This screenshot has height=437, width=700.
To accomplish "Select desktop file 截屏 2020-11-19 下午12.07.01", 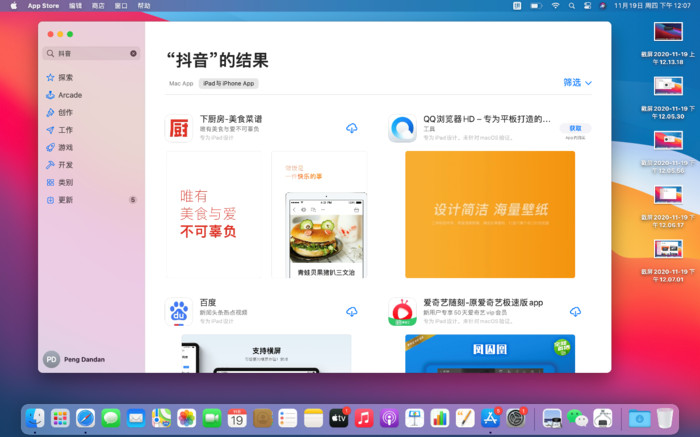I will (x=668, y=261).
